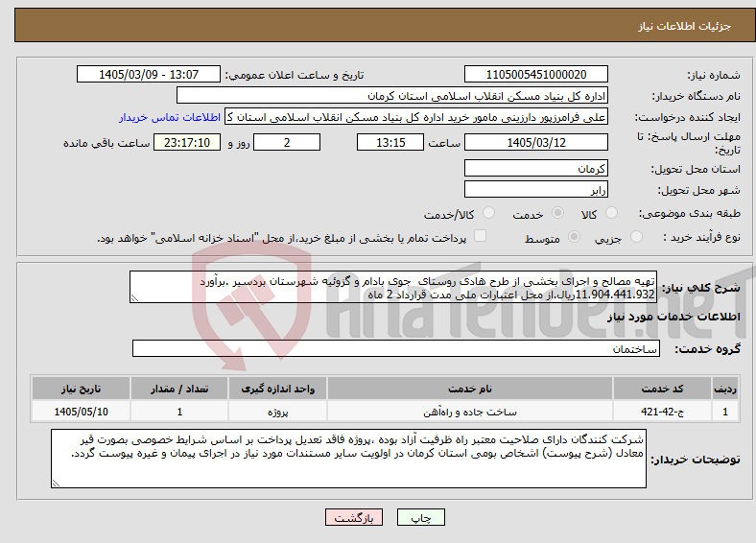Click the چاپ (print) button
Screen dimensions: 756x543
click(420, 517)
